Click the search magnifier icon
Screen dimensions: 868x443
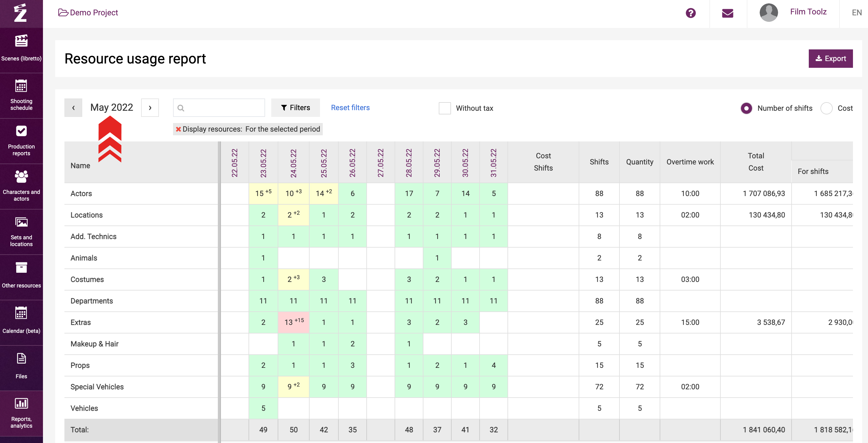point(181,108)
